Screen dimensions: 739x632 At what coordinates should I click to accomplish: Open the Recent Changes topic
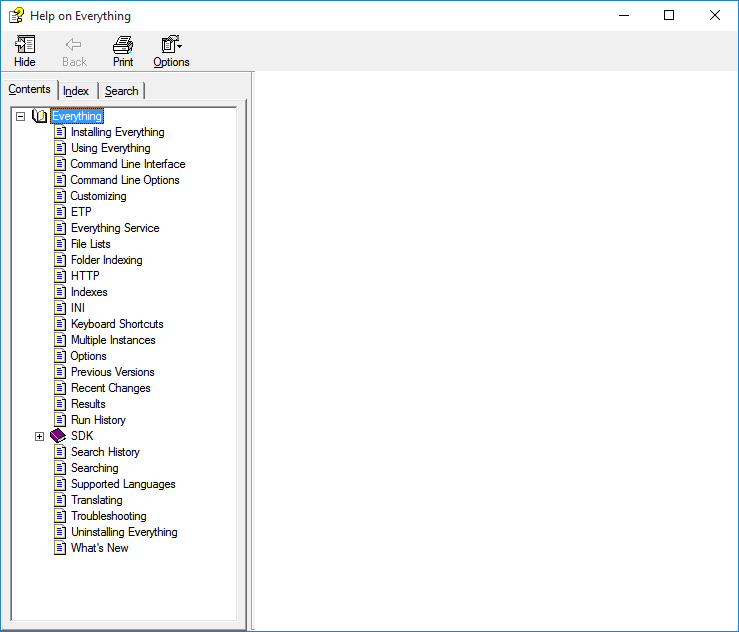click(111, 388)
